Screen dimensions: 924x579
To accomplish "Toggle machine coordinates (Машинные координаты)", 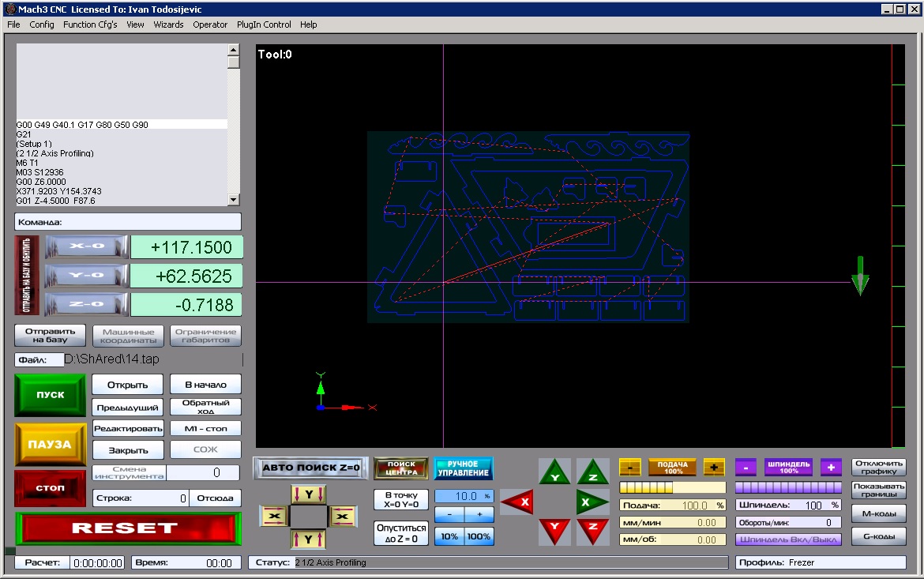I will 128,336.
